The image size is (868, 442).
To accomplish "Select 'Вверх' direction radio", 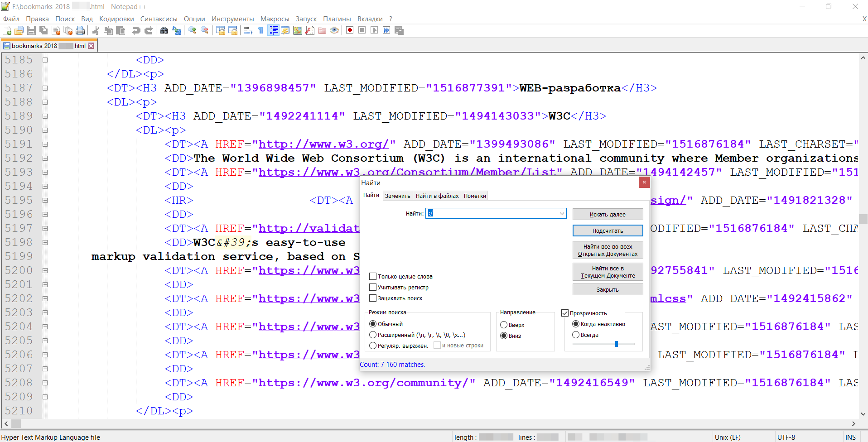I will pyautogui.click(x=503, y=325).
